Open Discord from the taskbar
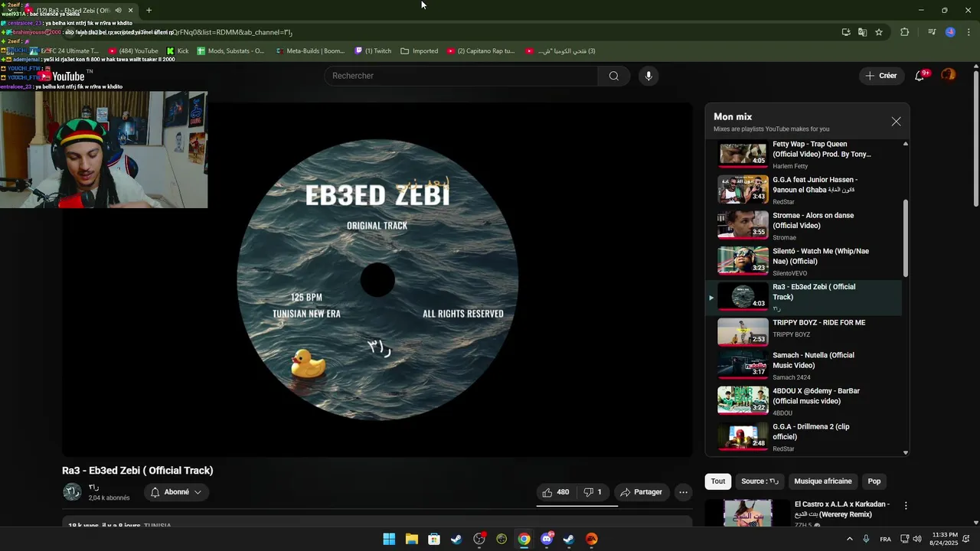 pos(547,539)
